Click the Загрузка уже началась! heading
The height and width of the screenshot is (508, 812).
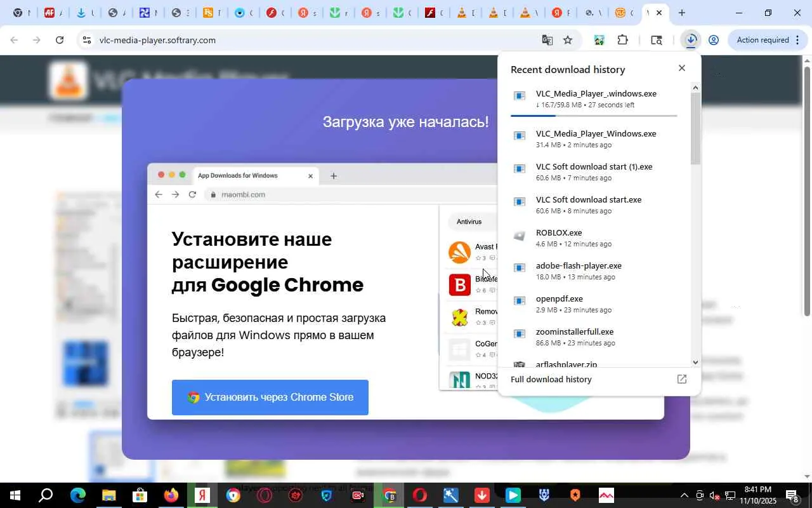406,121
